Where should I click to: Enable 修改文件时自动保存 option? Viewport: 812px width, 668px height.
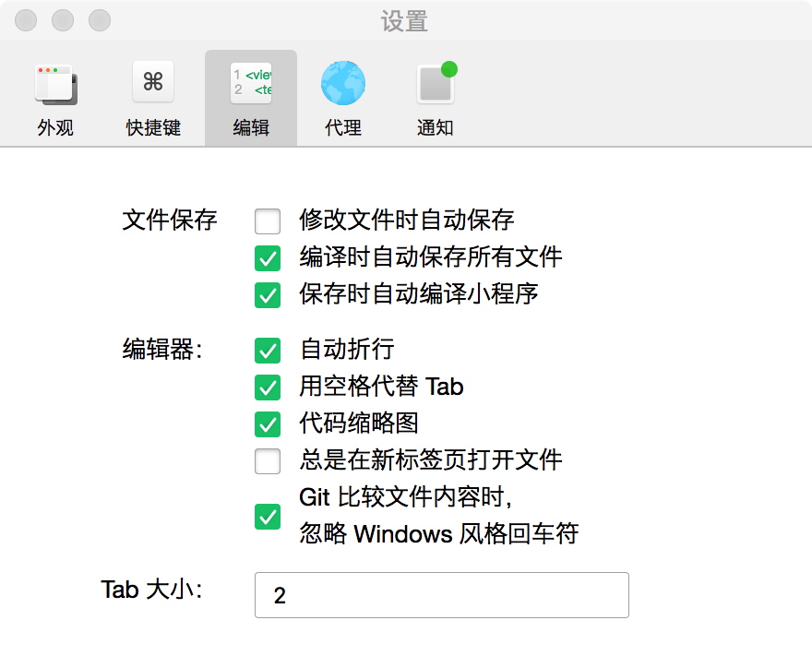(268, 221)
